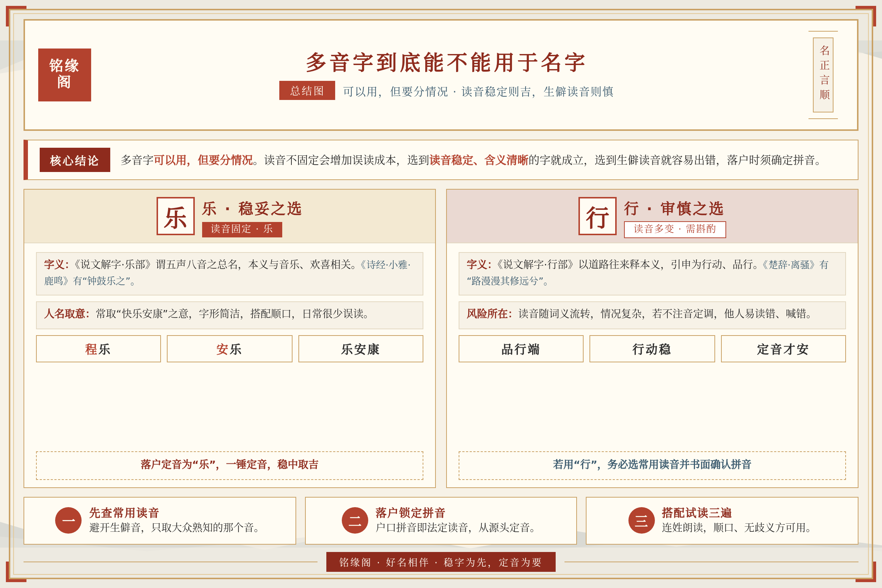This screenshot has width=882, height=588.
Task: Select the card 品行端
Action: pyautogui.click(x=521, y=349)
